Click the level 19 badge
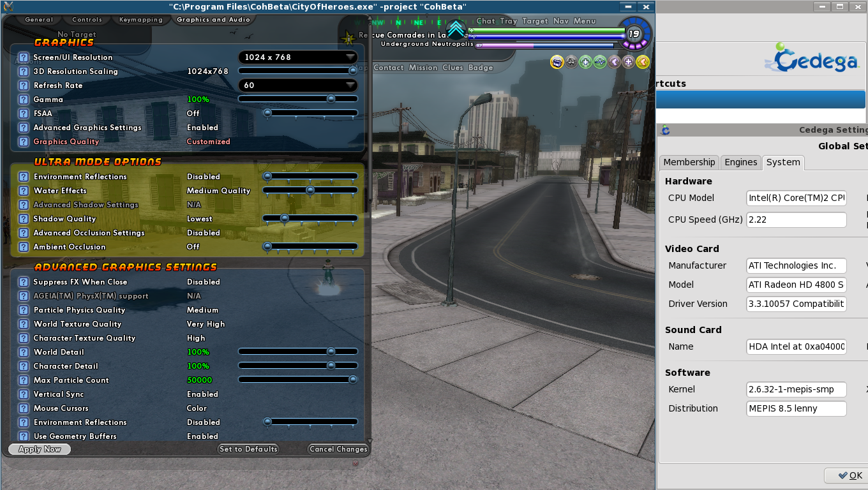The width and height of the screenshot is (868, 490). (634, 34)
